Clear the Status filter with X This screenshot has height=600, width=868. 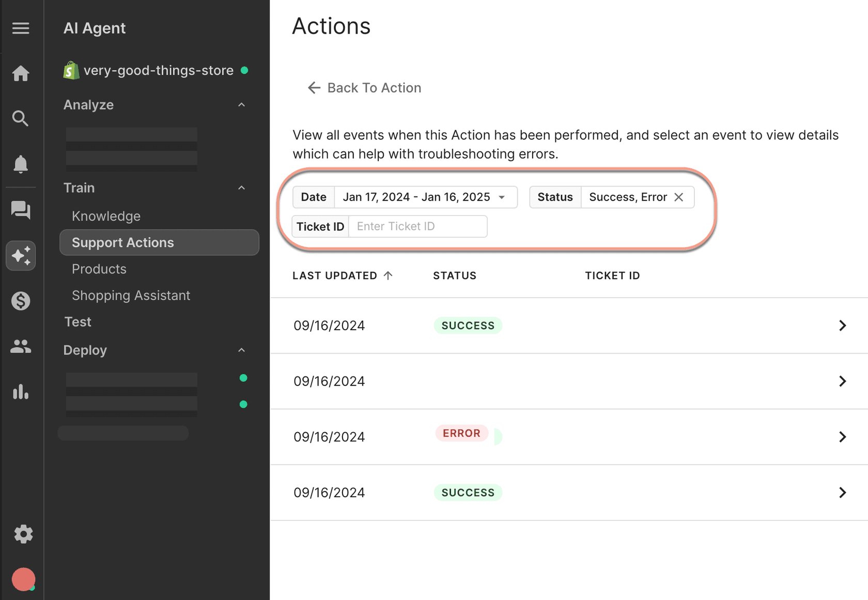[679, 197]
